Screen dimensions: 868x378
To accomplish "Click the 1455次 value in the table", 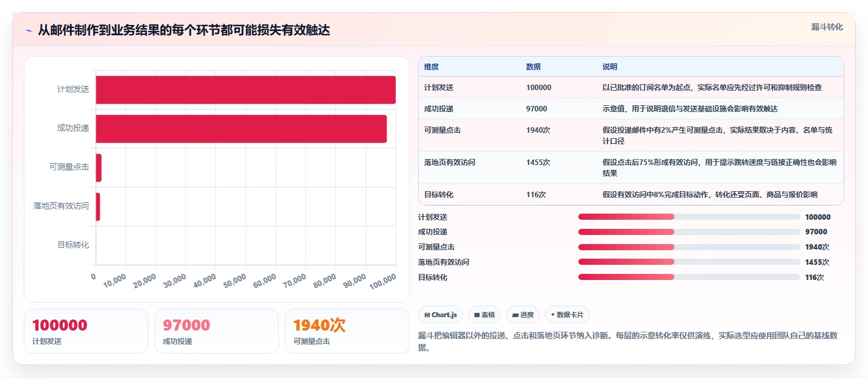I will pyautogui.click(x=538, y=163).
